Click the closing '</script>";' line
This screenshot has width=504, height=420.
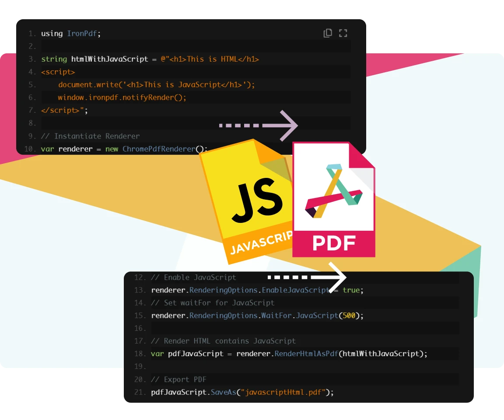(64, 111)
